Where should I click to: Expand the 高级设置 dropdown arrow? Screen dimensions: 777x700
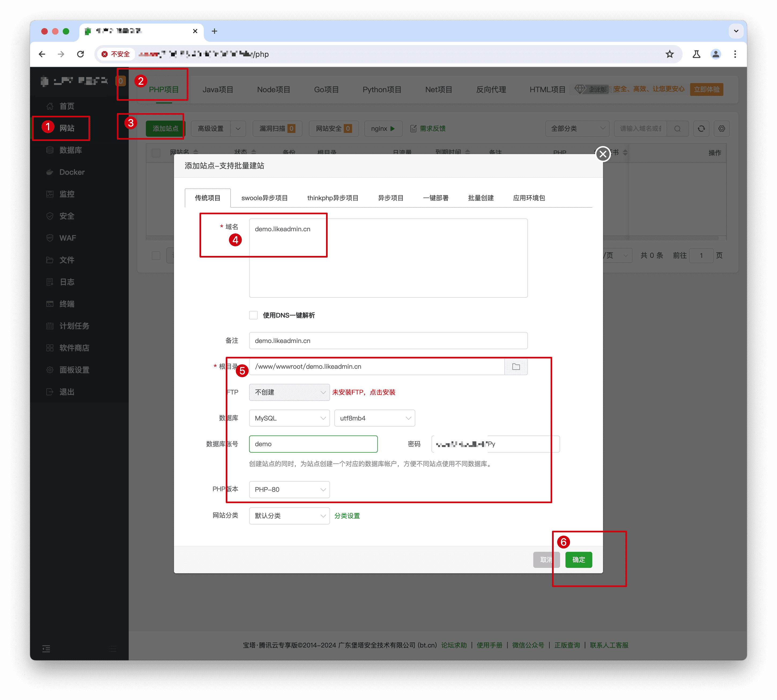(x=238, y=128)
